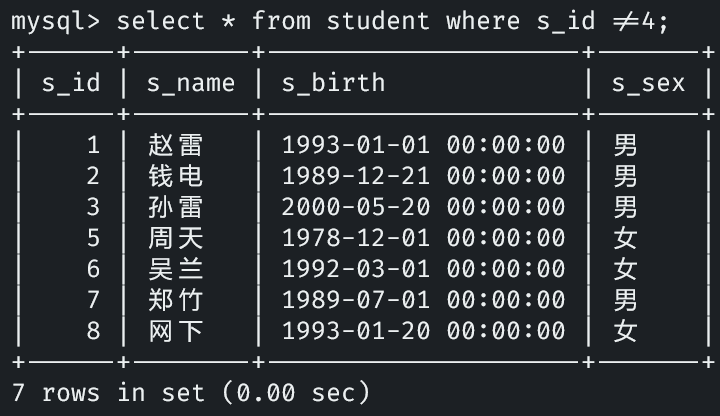Click the s_id column header

(x=71, y=83)
